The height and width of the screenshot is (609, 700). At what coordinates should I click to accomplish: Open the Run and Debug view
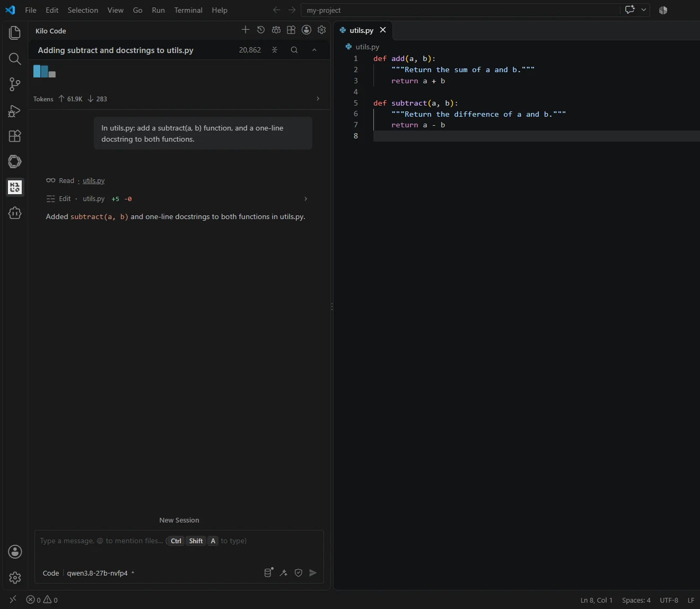(15, 110)
